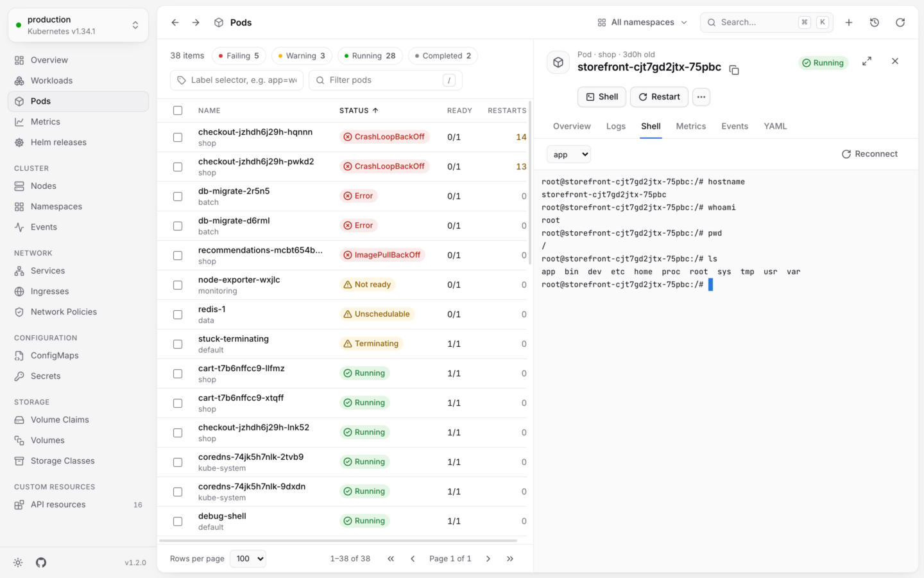Click the refresh icon in top bar
The height and width of the screenshot is (578, 924).
pyautogui.click(x=900, y=22)
